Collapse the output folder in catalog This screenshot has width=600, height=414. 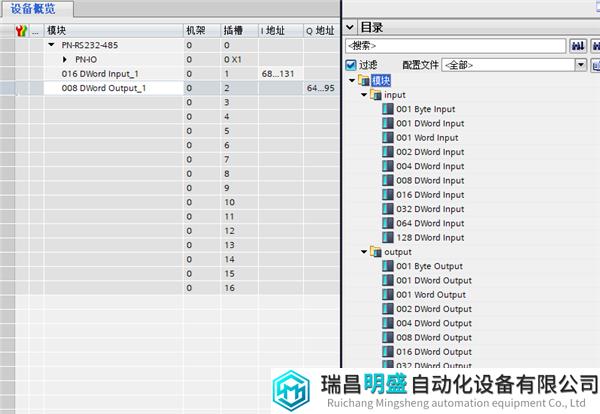(x=365, y=252)
